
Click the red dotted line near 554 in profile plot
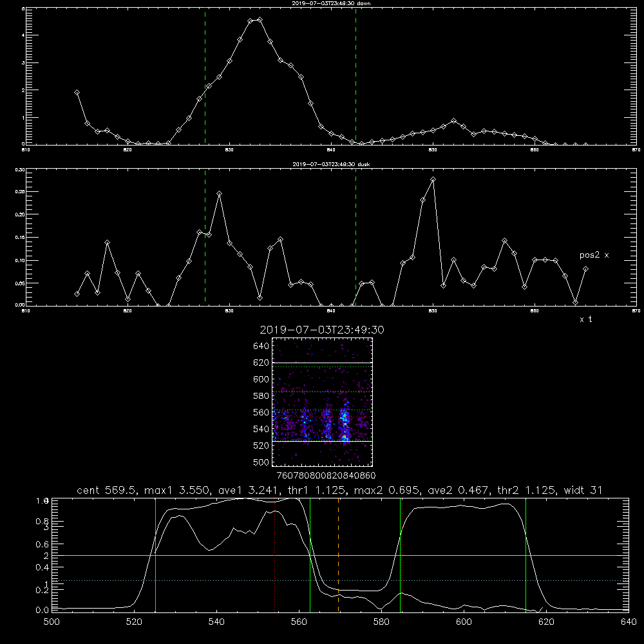click(275, 555)
